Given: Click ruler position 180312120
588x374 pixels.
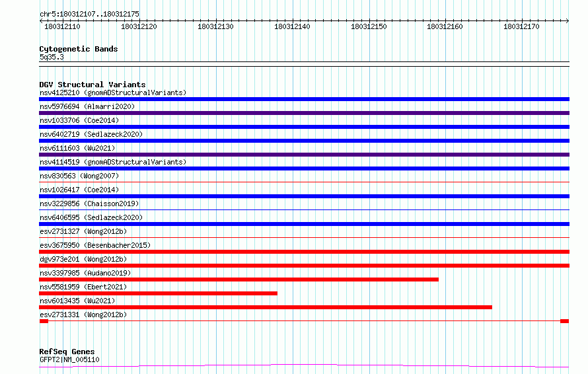Looking at the screenshot, I should (x=139, y=26).
